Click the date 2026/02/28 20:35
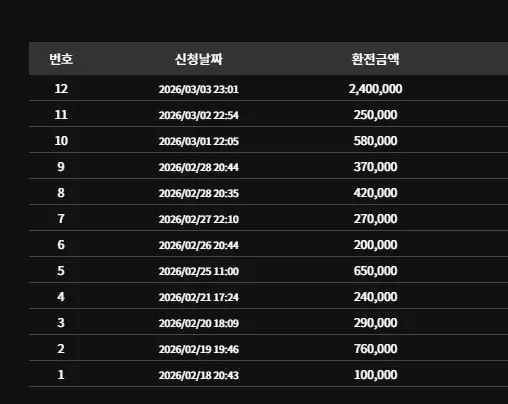The width and height of the screenshot is (508, 404). click(199, 193)
